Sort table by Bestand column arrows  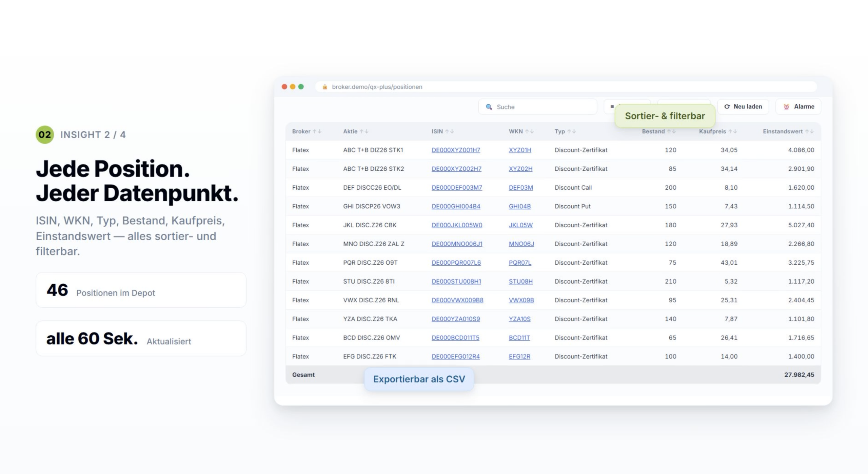[671, 131]
